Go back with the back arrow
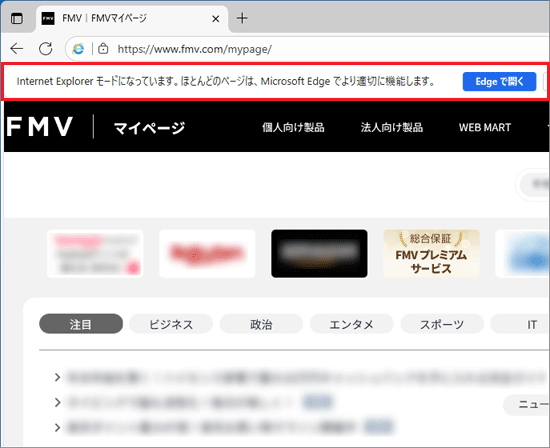Image resolution: width=550 pixels, height=448 pixels. click(16, 48)
